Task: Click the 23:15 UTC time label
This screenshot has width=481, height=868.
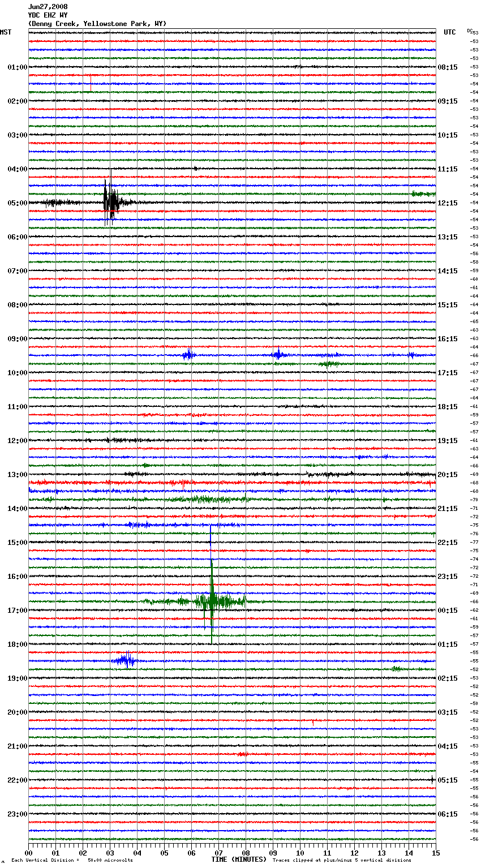Action: click(448, 577)
